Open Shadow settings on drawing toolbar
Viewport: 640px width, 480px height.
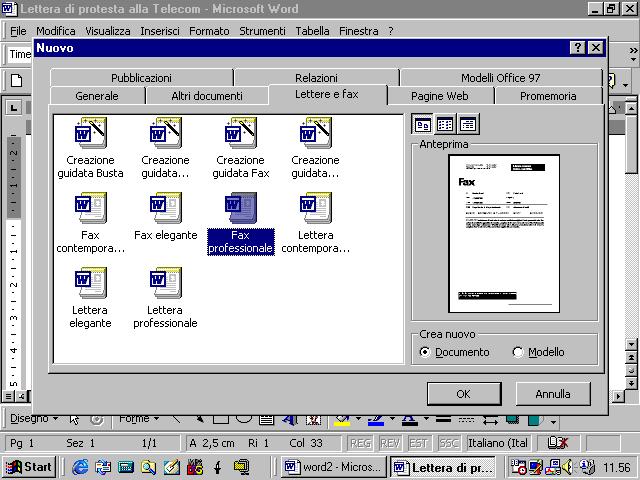click(x=512, y=420)
